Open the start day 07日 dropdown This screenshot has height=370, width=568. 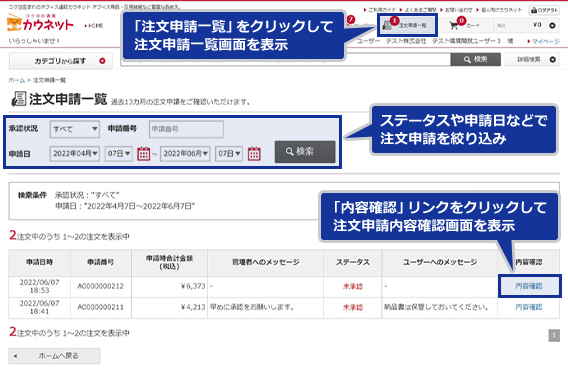tap(118, 154)
